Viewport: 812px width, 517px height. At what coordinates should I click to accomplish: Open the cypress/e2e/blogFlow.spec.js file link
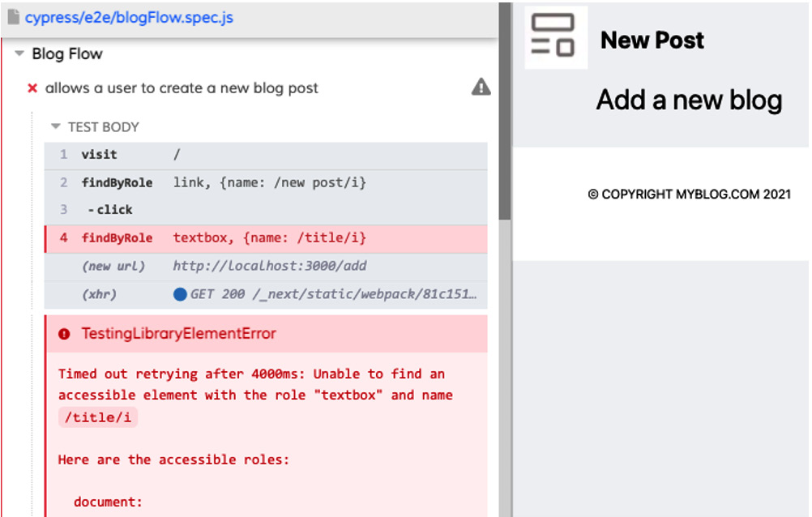[x=130, y=16]
